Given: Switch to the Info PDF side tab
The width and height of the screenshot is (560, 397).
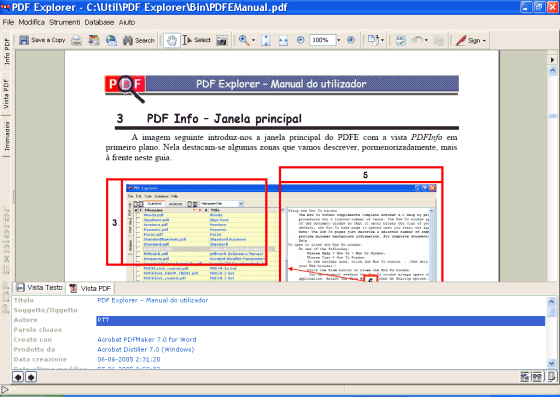Looking at the screenshot, I should click(x=6, y=51).
